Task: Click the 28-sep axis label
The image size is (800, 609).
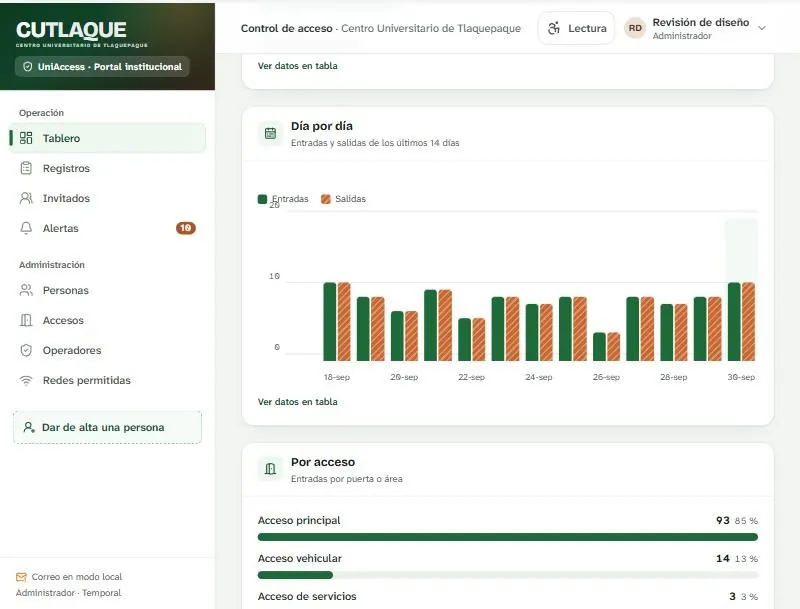Action: pos(673,377)
